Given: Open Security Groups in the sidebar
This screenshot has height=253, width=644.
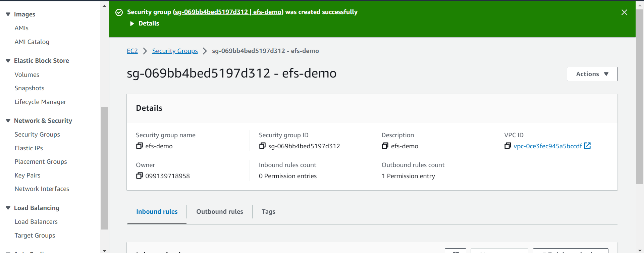Looking at the screenshot, I should pyautogui.click(x=37, y=135).
